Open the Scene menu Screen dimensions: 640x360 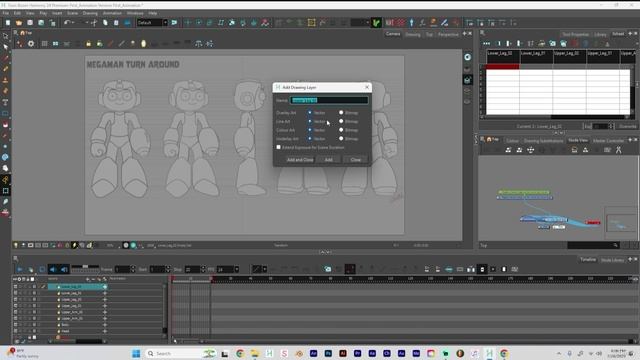72,13
